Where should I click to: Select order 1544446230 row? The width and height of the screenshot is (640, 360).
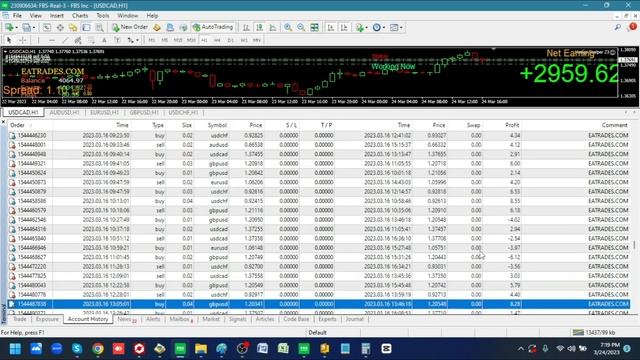pyautogui.click(x=318, y=136)
